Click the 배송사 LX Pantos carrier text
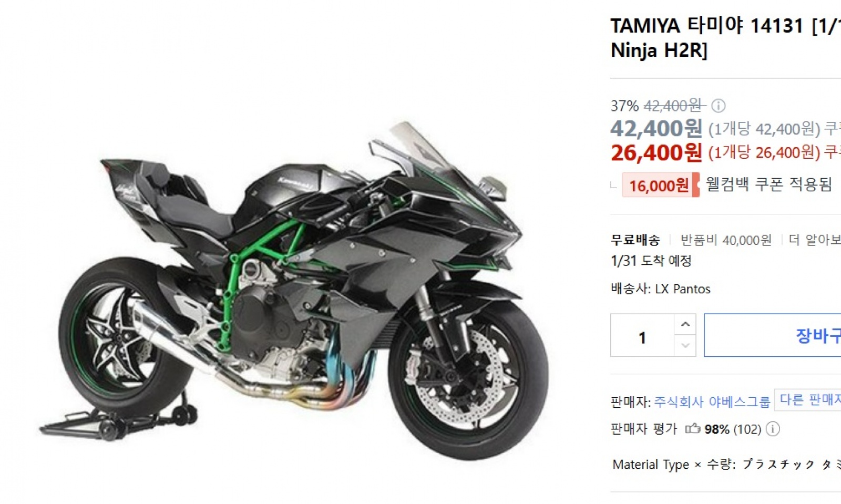This screenshot has height=504, width=841. (x=661, y=289)
